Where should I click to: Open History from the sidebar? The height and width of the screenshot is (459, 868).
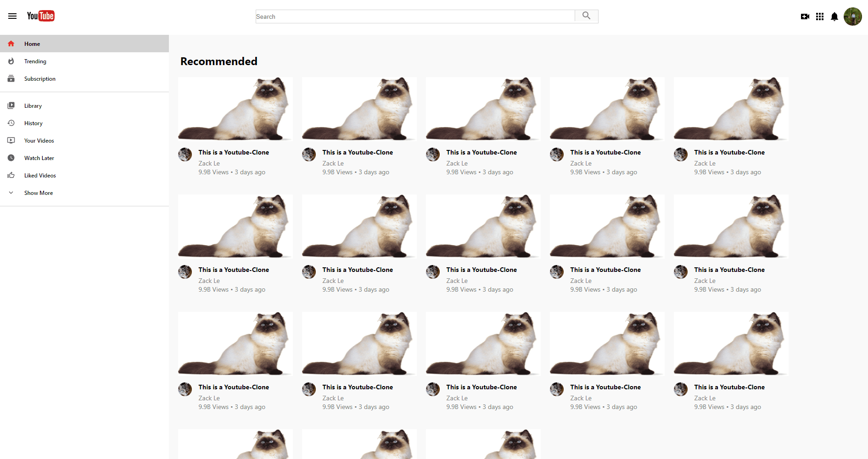[84, 123]
